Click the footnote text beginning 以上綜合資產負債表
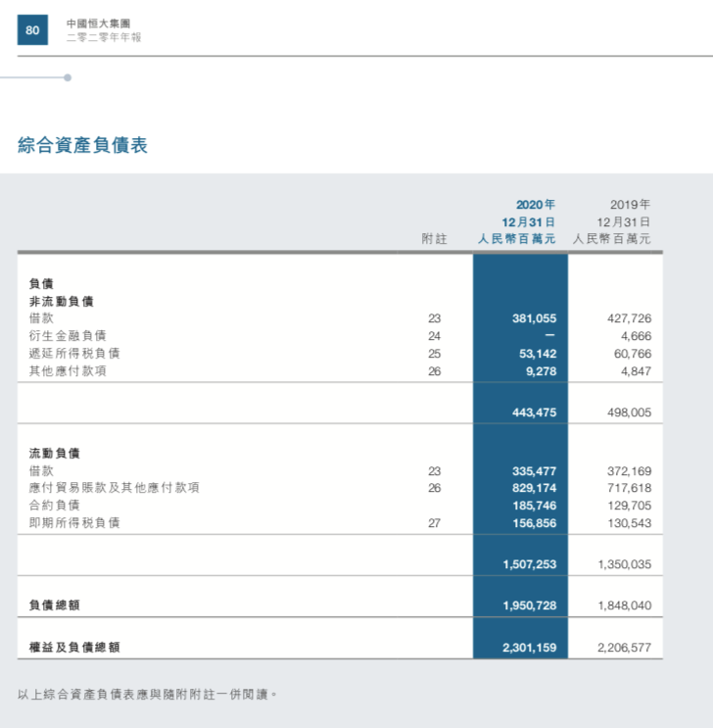Image resolution: width=713 pixels, height=728 pixels. point(148,694)
